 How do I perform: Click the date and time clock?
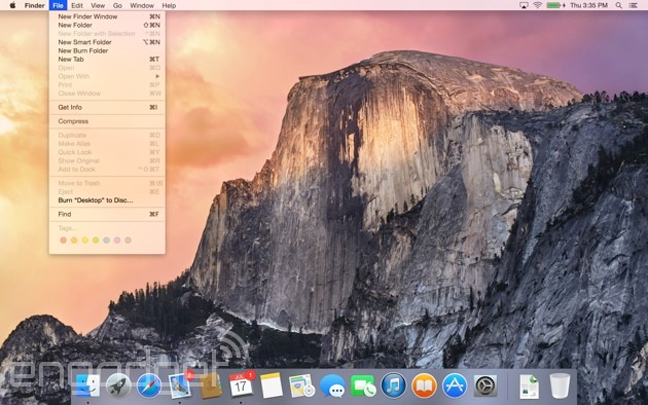590,5
